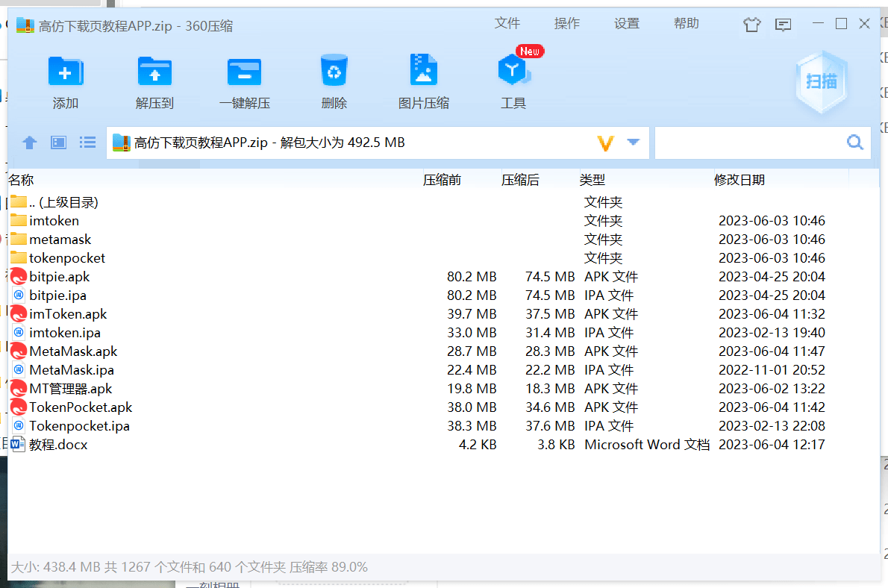This screenshot has width=888, height=588.
Task: Open the 设置 (Settings) menu
Action: point(626,24)
